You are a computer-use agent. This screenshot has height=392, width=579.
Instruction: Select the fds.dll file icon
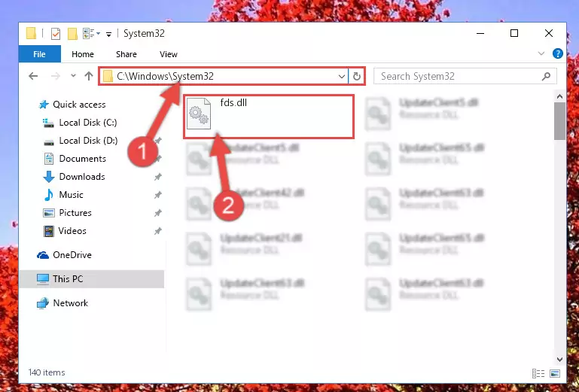point(199,114)
